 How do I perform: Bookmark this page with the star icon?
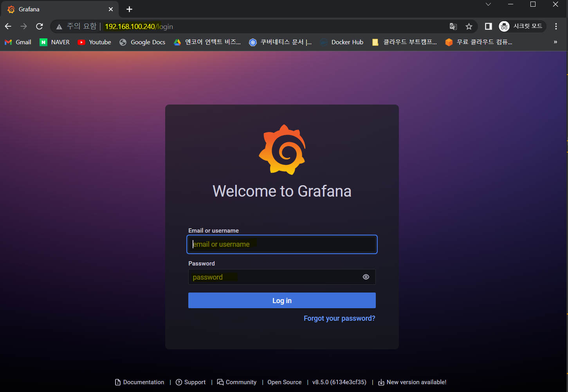click(469, 26)
